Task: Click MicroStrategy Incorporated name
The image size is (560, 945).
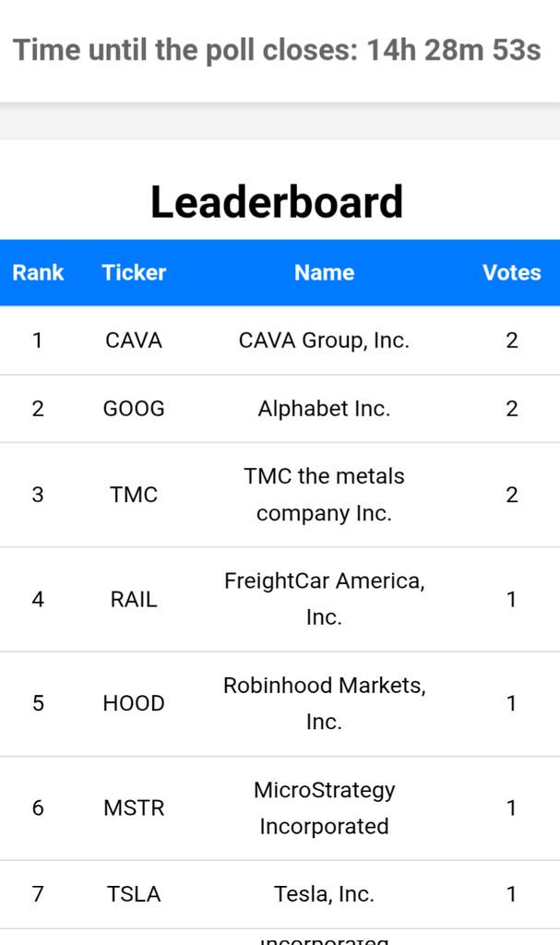Action: (x=325, y=807)
